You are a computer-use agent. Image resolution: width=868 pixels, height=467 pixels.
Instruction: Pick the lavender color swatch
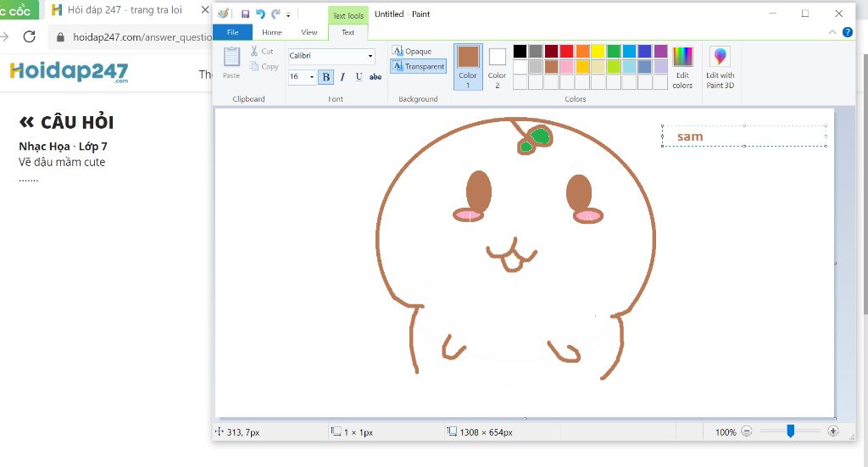pos(660,67)
